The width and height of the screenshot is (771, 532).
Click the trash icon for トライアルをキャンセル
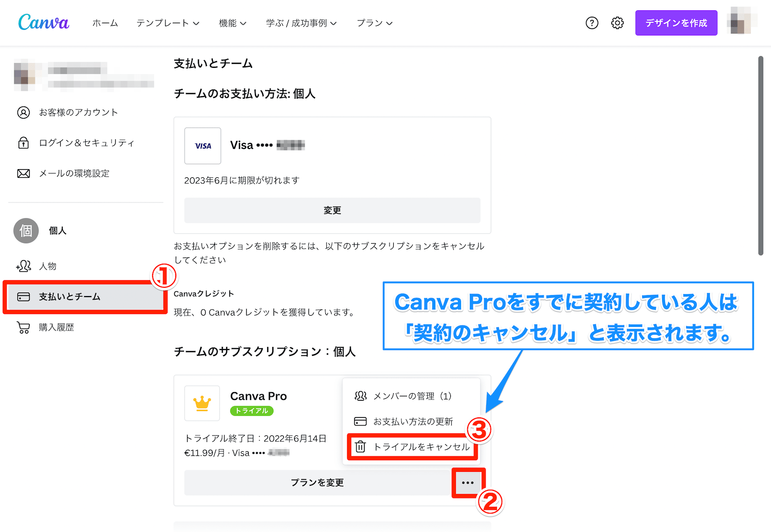click(x=360, y=447)
